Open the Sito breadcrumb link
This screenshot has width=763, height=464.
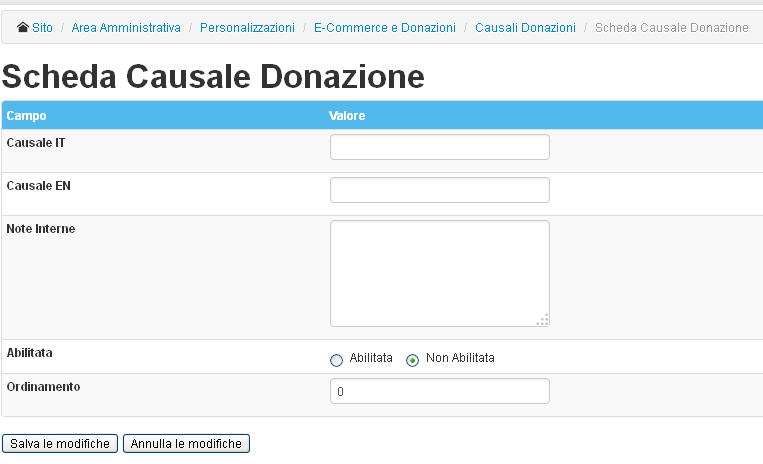[x=42, y=28]
